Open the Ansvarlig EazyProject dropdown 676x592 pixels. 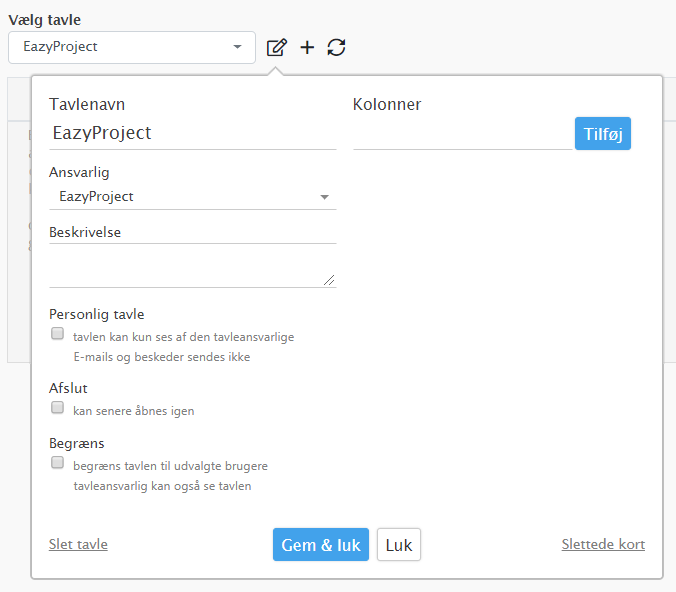tap(193, 197)
